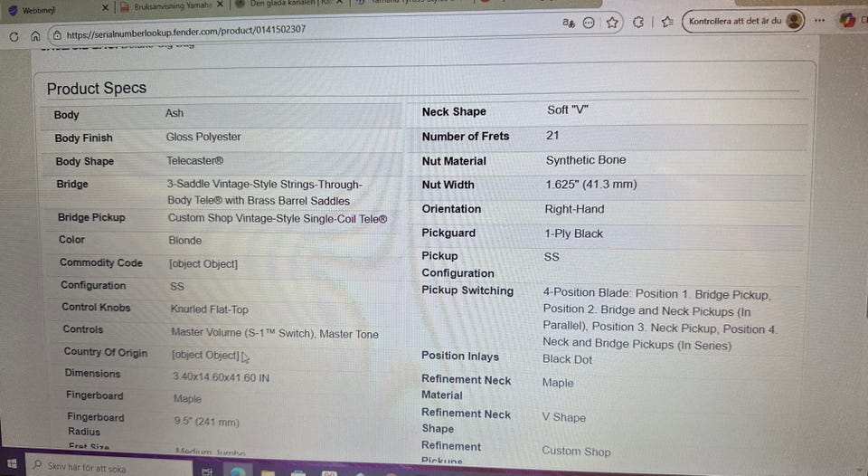The width and height of the screenshot is (868, 476).
Task: Click the Country Of Origin label
Action: tap(105, 352)
